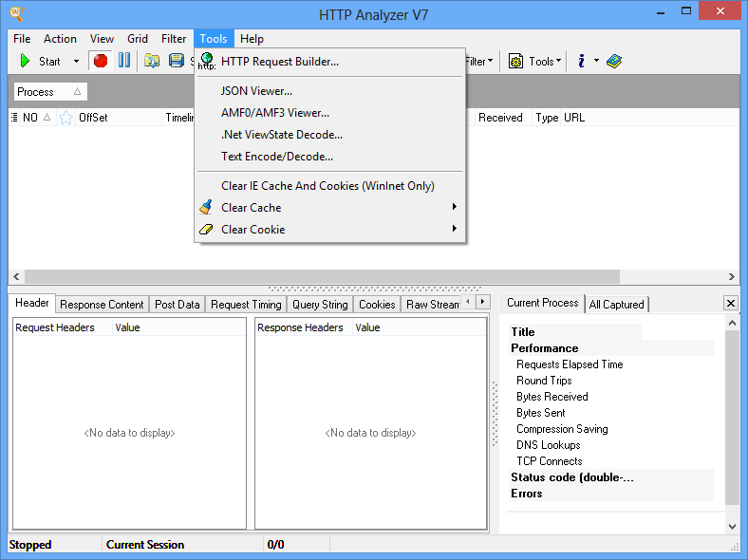The width and height of the screenshot is (748, 560).
Task: Choose Clear IE Cache And Cookies
Action: coord(329,186)
